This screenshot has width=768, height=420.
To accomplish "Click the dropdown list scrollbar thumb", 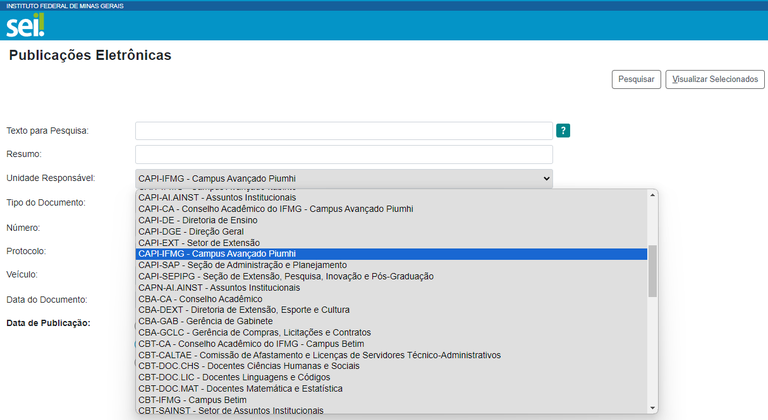I will [x=653, y=270].
